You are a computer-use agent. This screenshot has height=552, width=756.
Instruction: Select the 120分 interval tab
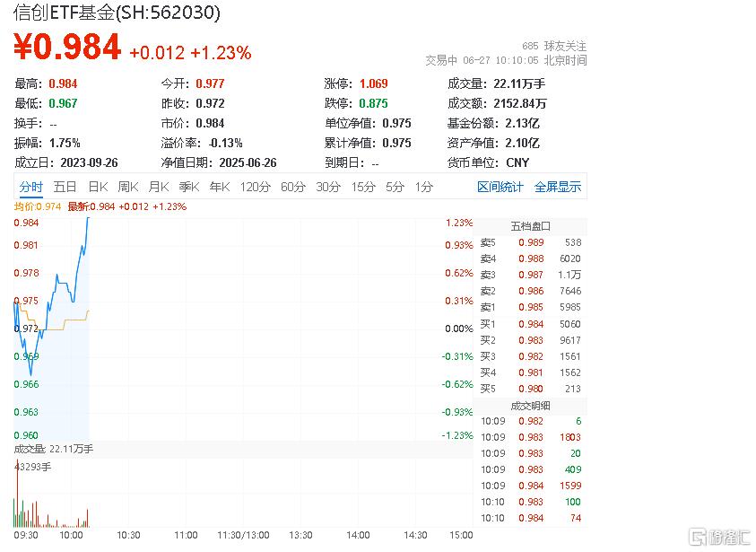255,187
